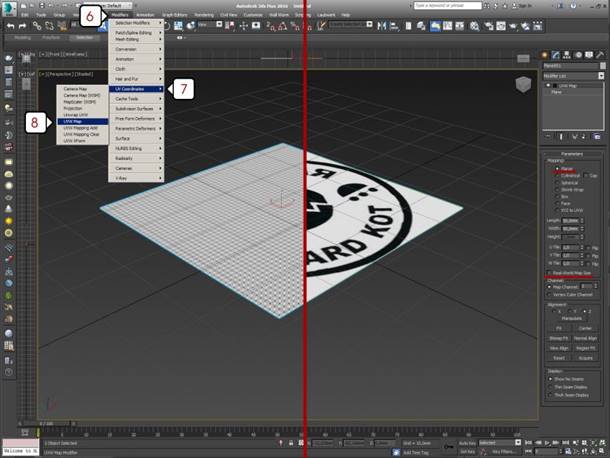Expand the Conversion submenu
Screen dimensions: 610x458
[136, 49]
